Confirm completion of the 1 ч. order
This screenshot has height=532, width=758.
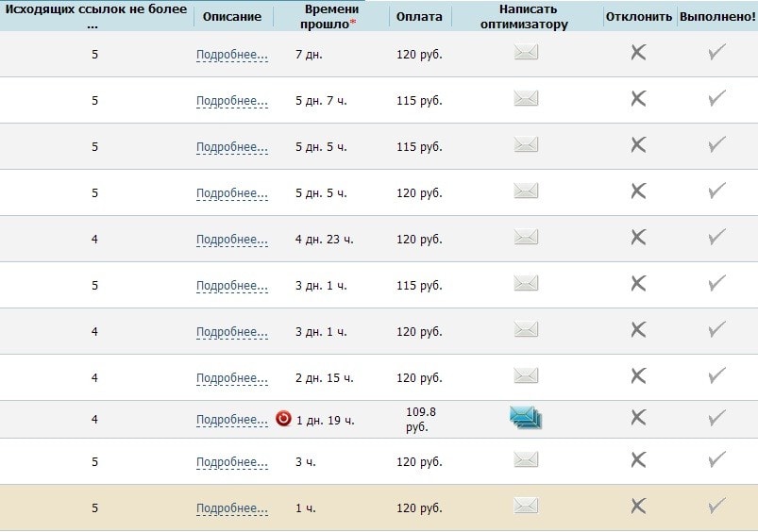click(x=716, y=507)
